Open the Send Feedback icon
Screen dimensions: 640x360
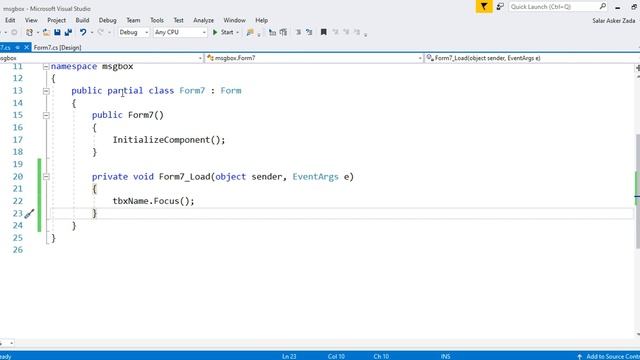(x=500, y=7)
